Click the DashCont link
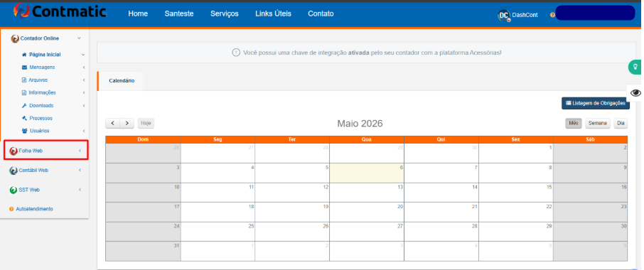This screenshot has width=644, height=270. (525, 15)
